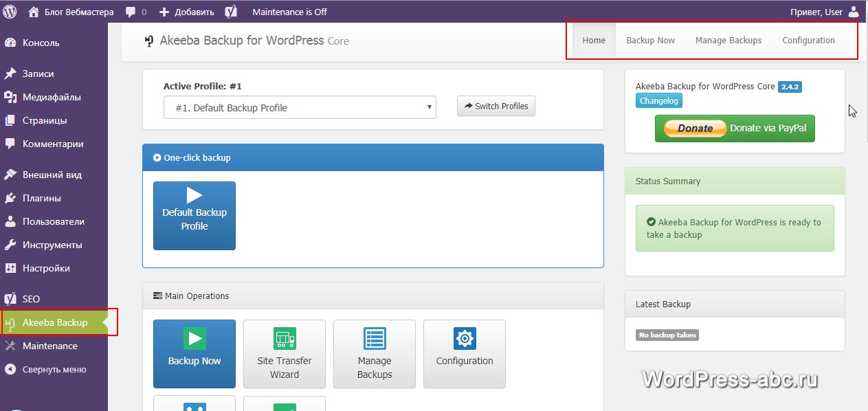Click the Status Summary panel header
868x411 pixels.
coord(735,181)
